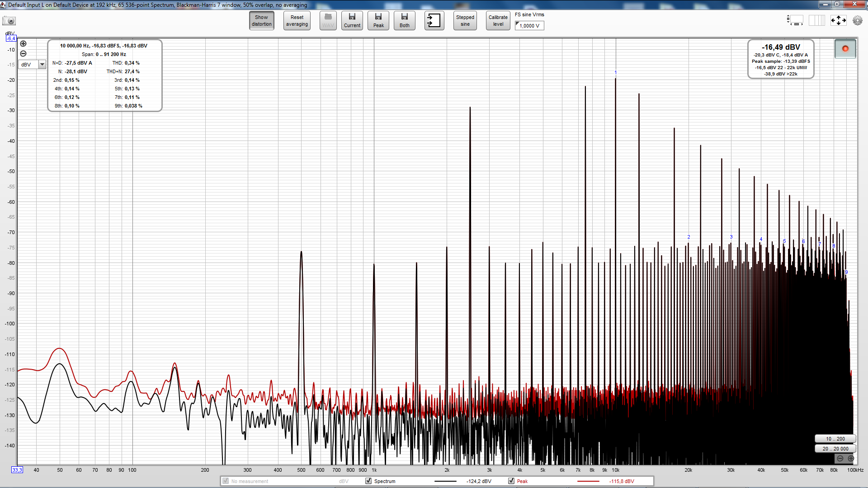Screen dimensions: 868x488
Task: Click the Reset averaging button
Action: click(297, 21)
